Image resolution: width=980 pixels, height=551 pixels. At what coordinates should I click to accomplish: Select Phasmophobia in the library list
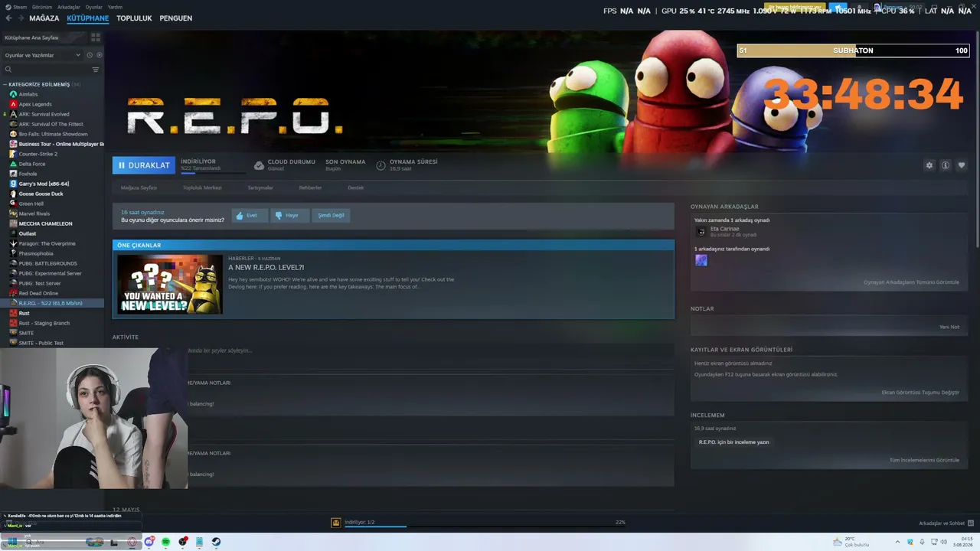tap(36, 253)
